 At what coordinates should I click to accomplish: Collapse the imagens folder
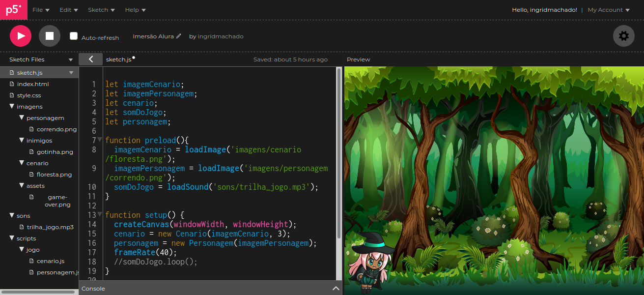coord(12,107)
